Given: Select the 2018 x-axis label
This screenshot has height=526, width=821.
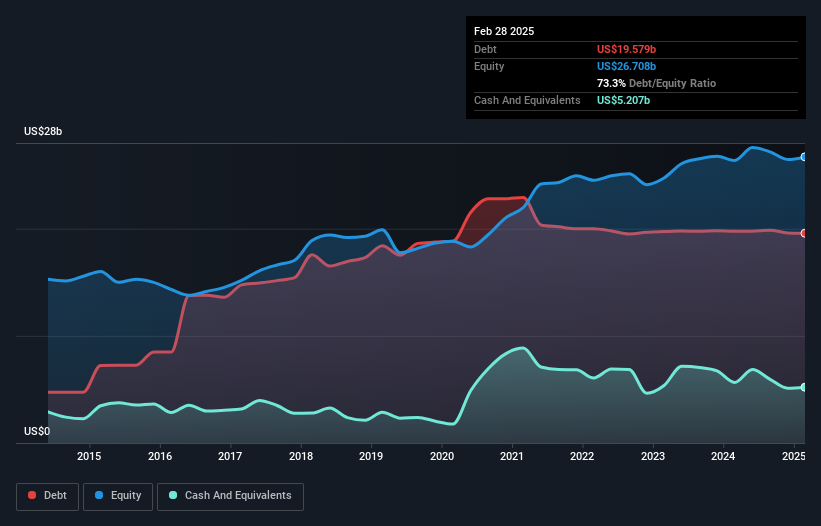Looking at the screenshot, I should coord(301,456).
